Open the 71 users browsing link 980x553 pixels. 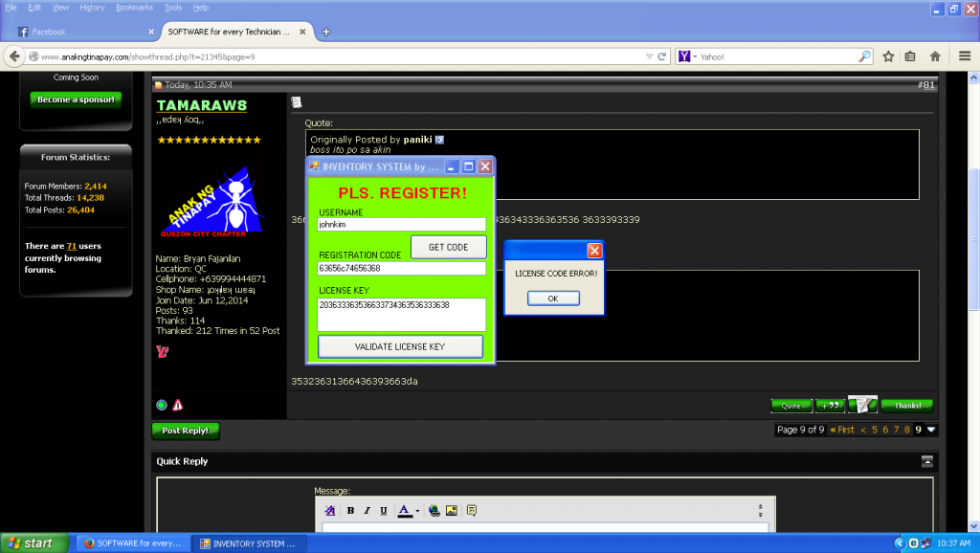[71, 246]
